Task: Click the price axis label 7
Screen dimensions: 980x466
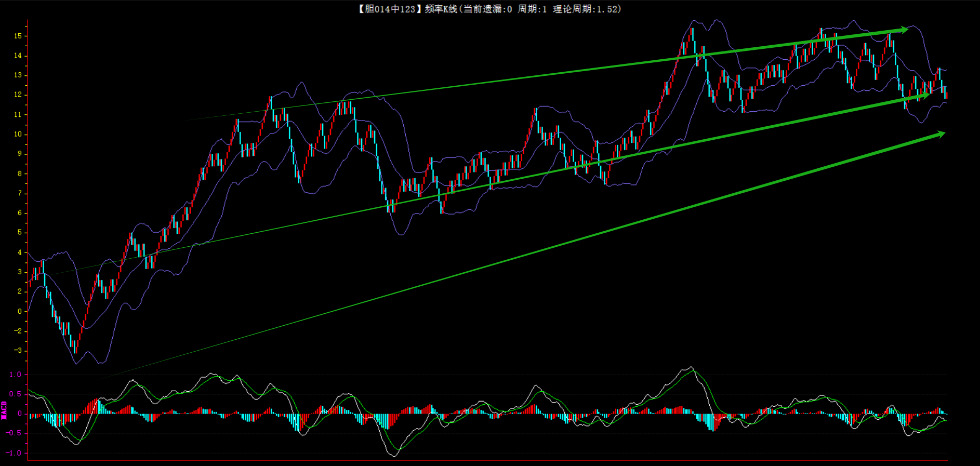Action: tap(20, 193)
